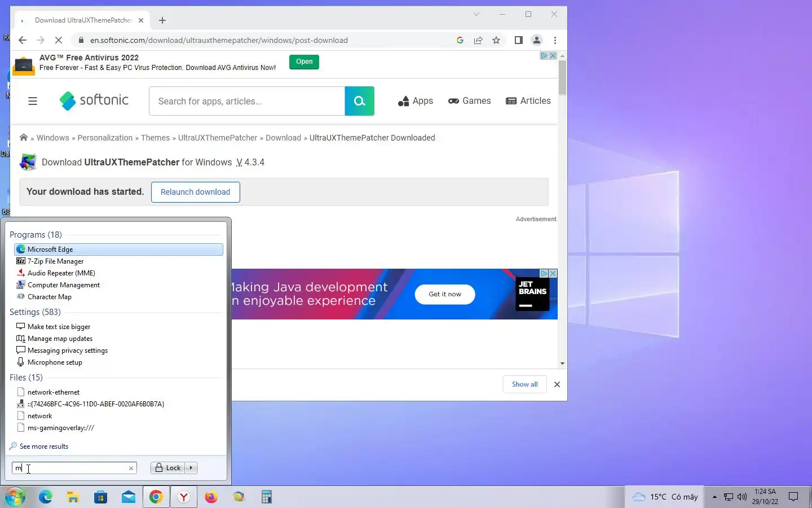Open a new Chrome tab
The height and width of the screenshot is (508, 812).
[162, 20]
